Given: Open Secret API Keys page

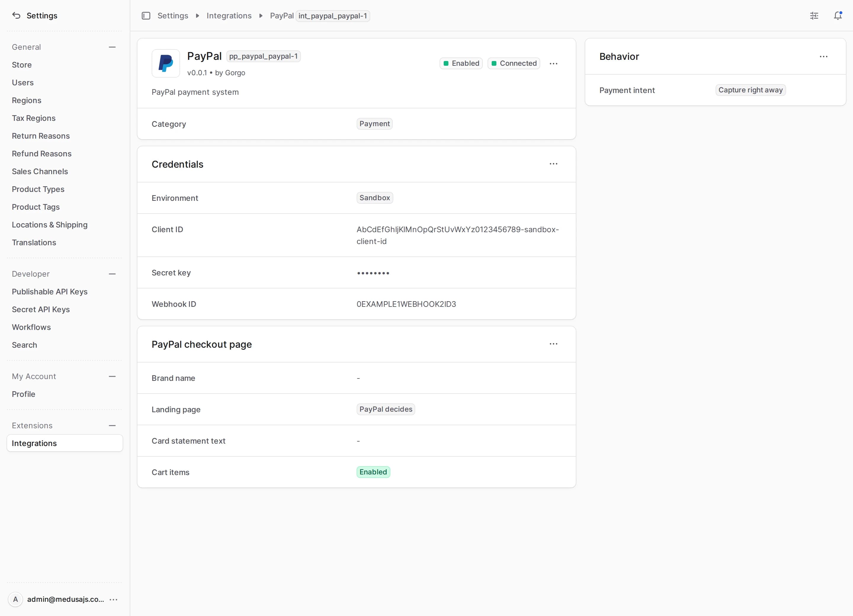Looking at the screenshot, I should tap(65, 309).
